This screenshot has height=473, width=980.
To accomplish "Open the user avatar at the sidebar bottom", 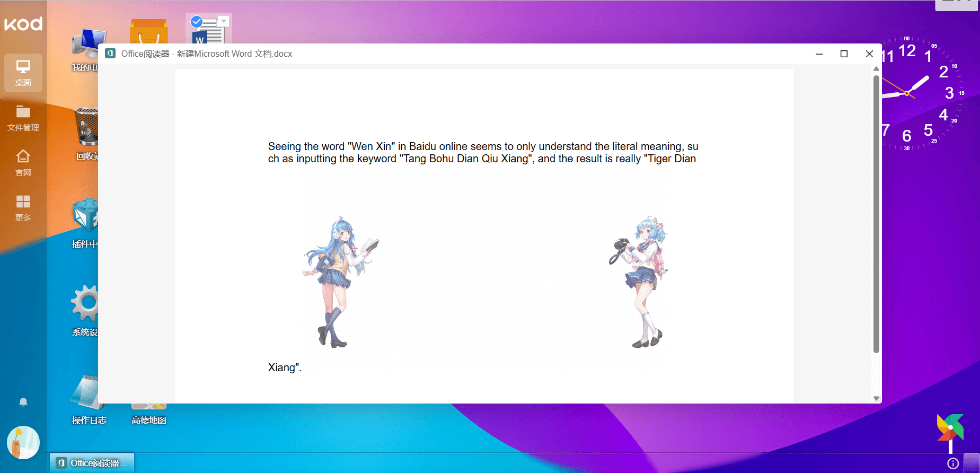I will coord(23,442).
